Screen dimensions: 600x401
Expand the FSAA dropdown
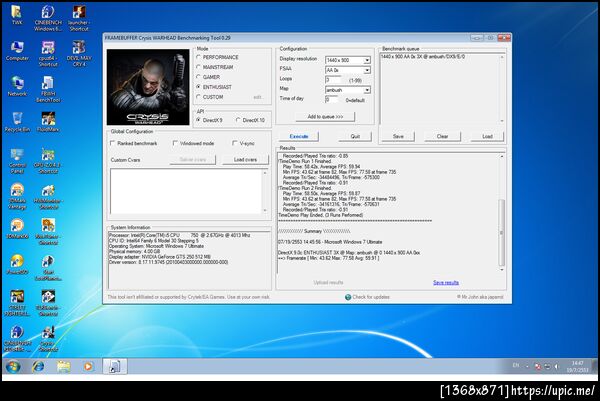(367, 70)
